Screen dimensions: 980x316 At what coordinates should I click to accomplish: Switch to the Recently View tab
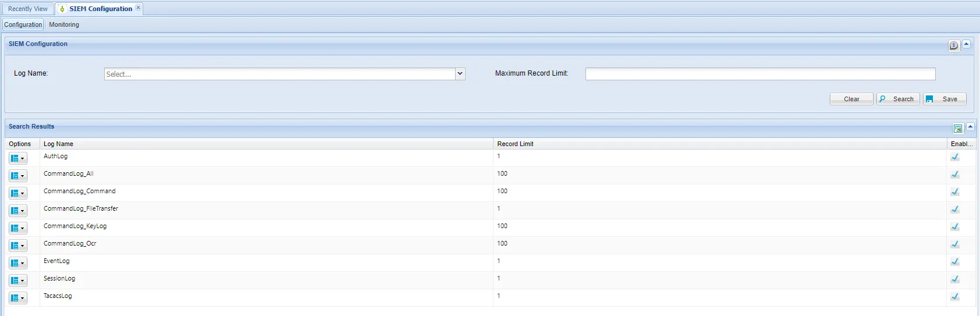tap(28, 9)
